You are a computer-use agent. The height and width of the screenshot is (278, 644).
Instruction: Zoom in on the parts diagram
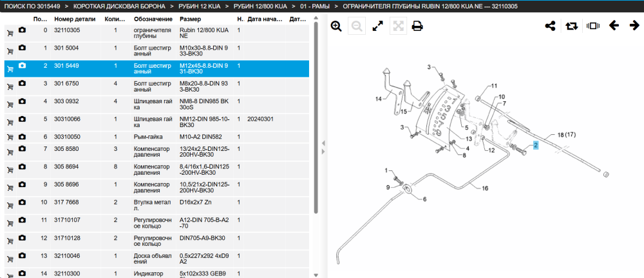pos(336,26)
